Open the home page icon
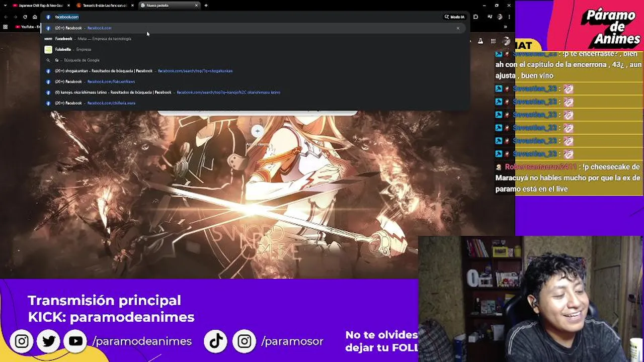Image resolution: width=644 pixels, height=362 pixels. pos(35,17)
